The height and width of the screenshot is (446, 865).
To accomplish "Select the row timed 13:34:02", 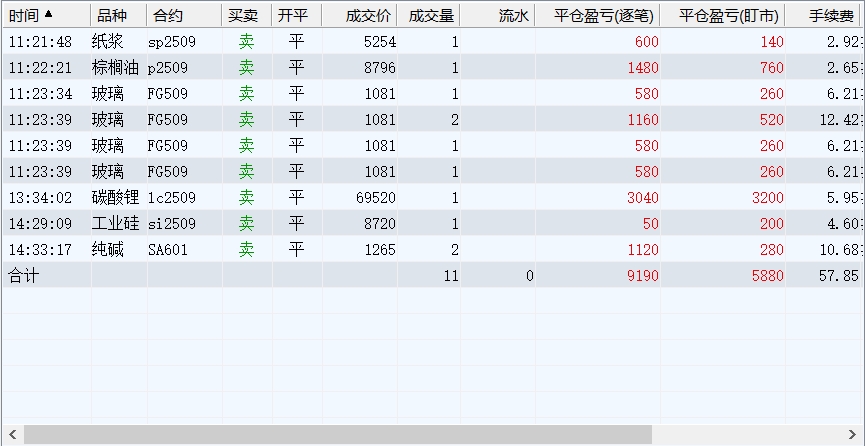I will click(432, 197).
